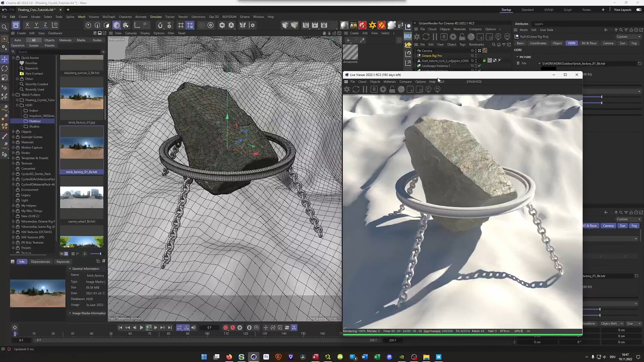Toggle the X axis lock icon
The height and width of the screenshot is (362, 644).
27,25
